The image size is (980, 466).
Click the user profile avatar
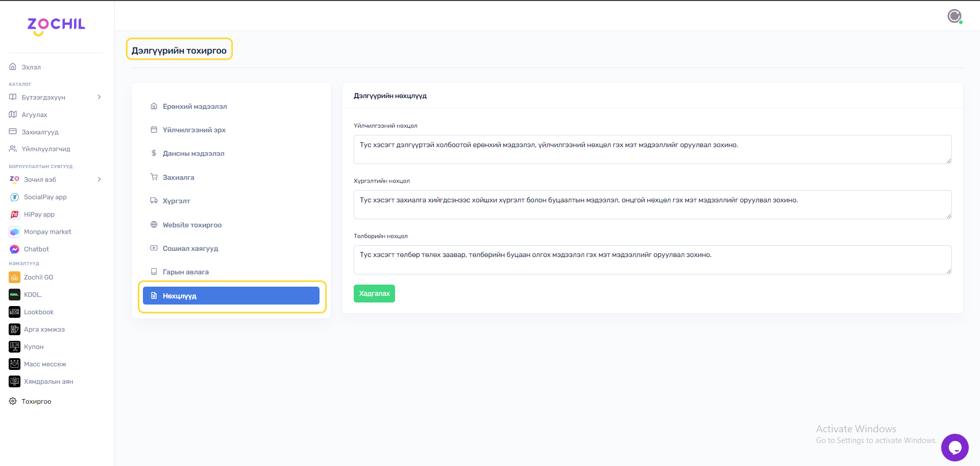tap(954, 16)
